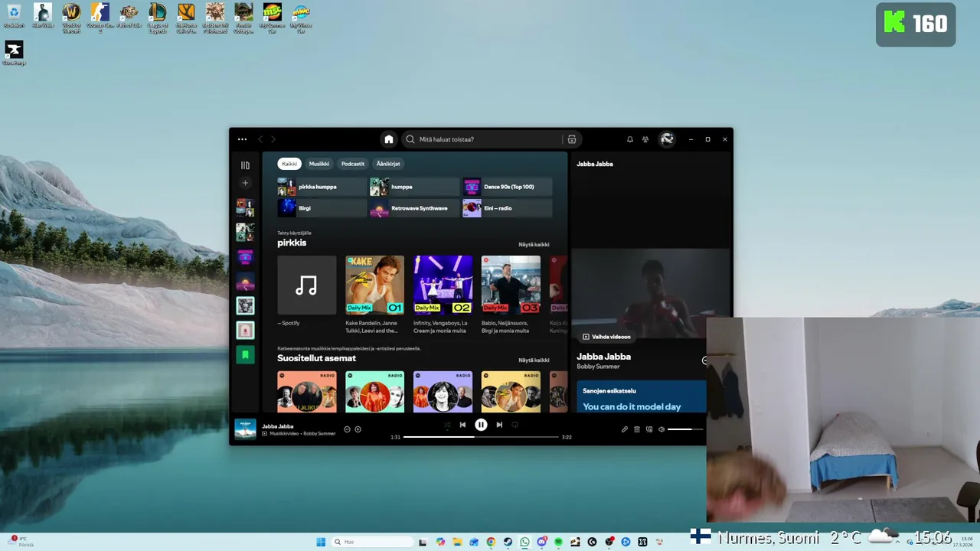Open the first playlist thumbnail in the sidebar
The width and height of the screenshot is (980, 551).
(245, 207)
